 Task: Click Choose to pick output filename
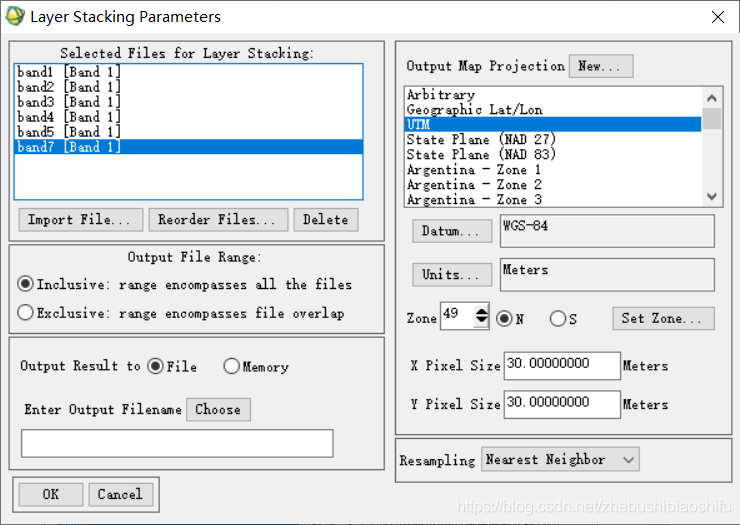218,409
